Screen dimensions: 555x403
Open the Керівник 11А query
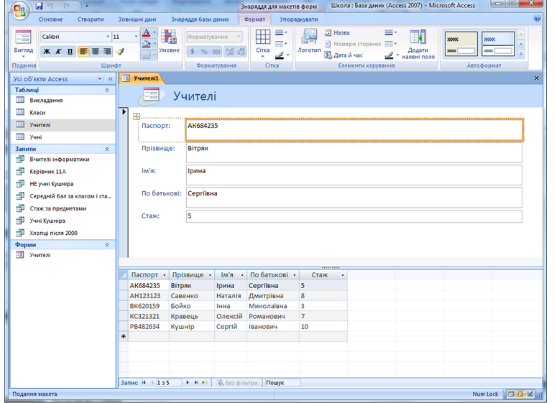(x=48, y=172)
